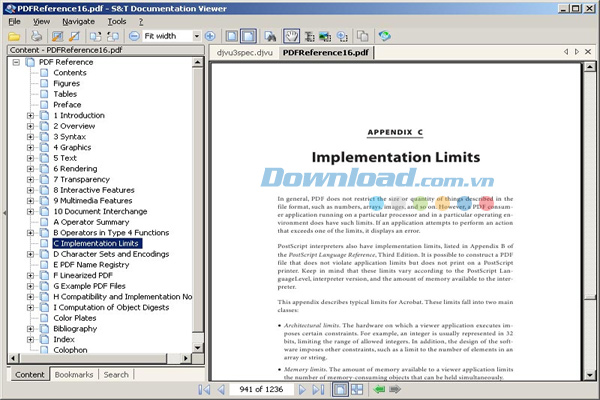Viewport: 600px width, 400px height.
Task: Toggle the highlighted page layout toolbar button
Action: click(248, 36)
